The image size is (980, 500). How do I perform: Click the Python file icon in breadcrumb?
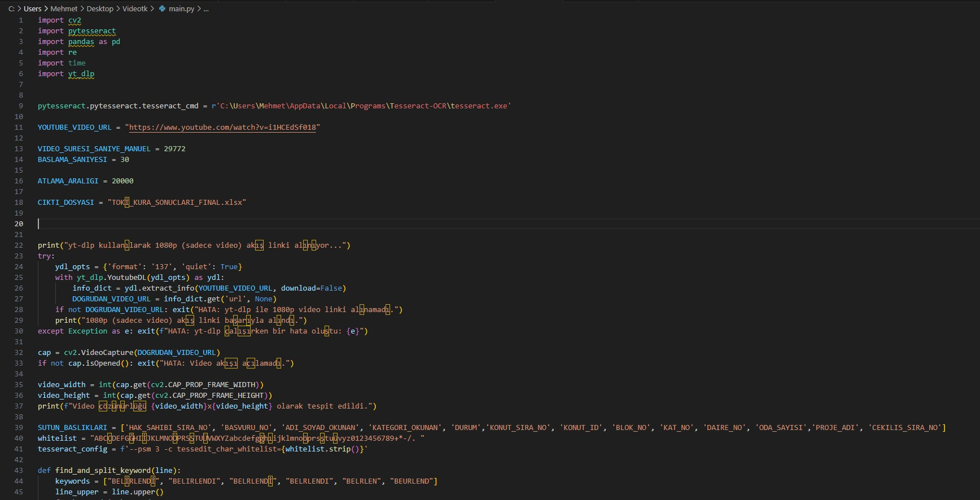click(163, 9)
